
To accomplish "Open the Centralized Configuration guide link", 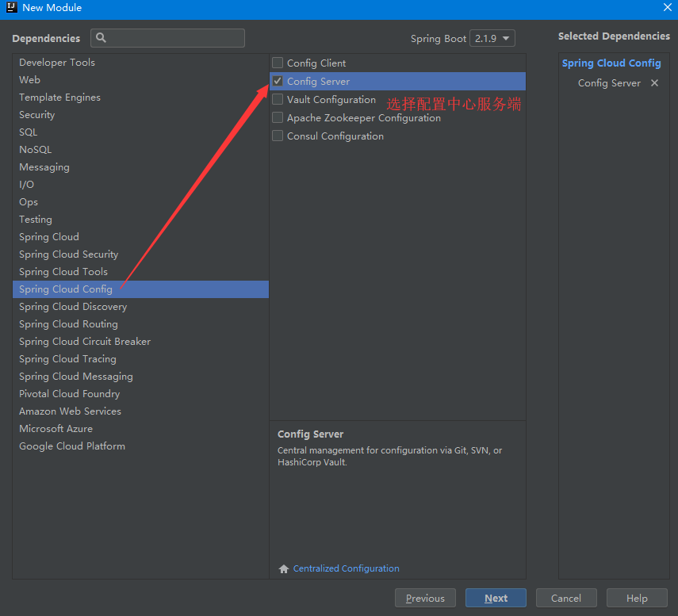I will [346, 568].
